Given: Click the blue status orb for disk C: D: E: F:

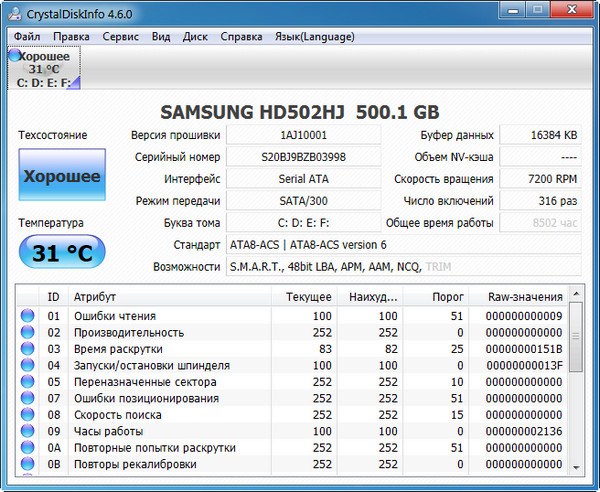Looking at the screenshot, I should coord(14,57).
